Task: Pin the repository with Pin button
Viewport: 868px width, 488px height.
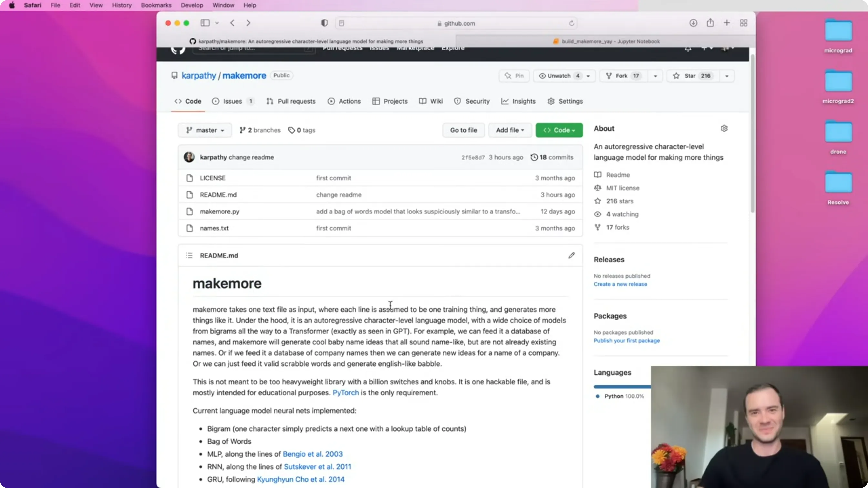Action: (514, 76)
